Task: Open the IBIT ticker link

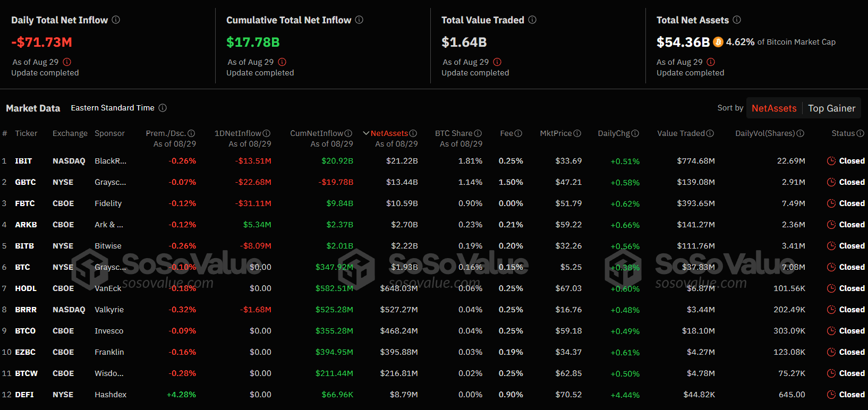Action: 23,161
